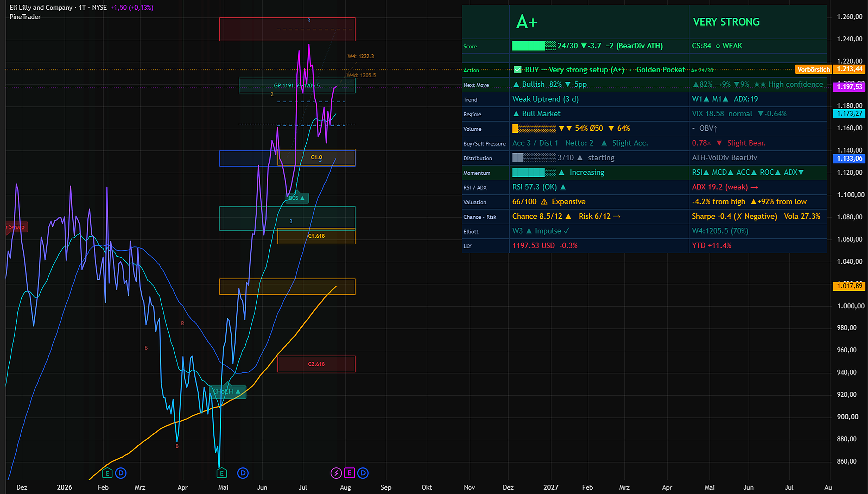Click the ADX 19.2 (weak) cell
Image resolution: width=868 pixels, height=494 pixels.
(x=758, y=187)
